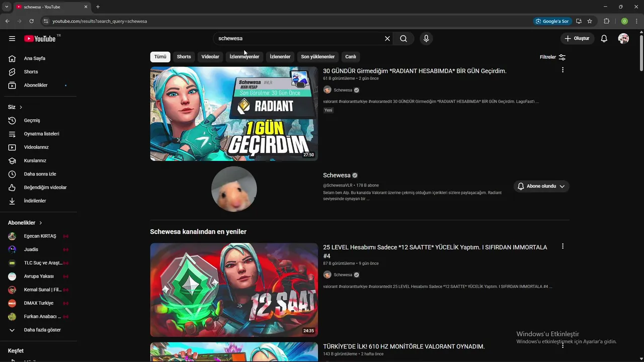The image size is (644, 362).
Task: Select the Son yüklenenler chip
Action: (318, 57)
